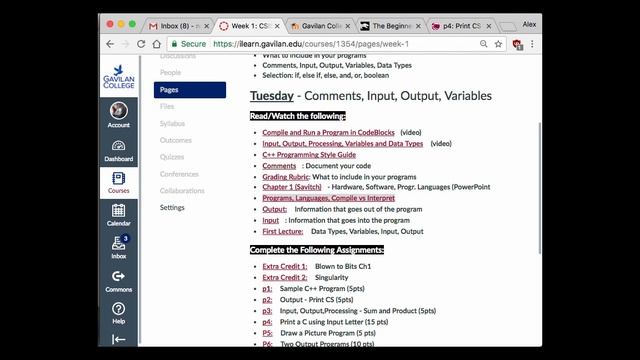Select People in course menu
The width and height of the screenshot is (640, 360).
[170, 73]
